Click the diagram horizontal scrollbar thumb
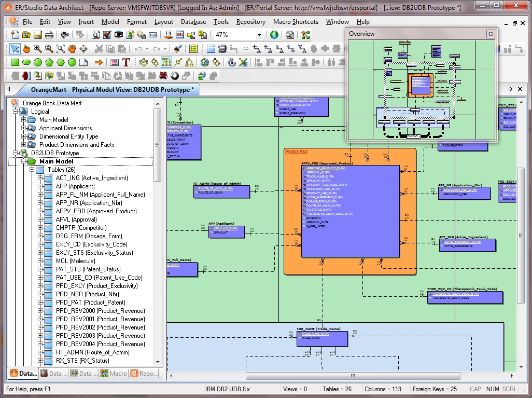Viewport: 532px width, 398px height. [x=353, y=376]
